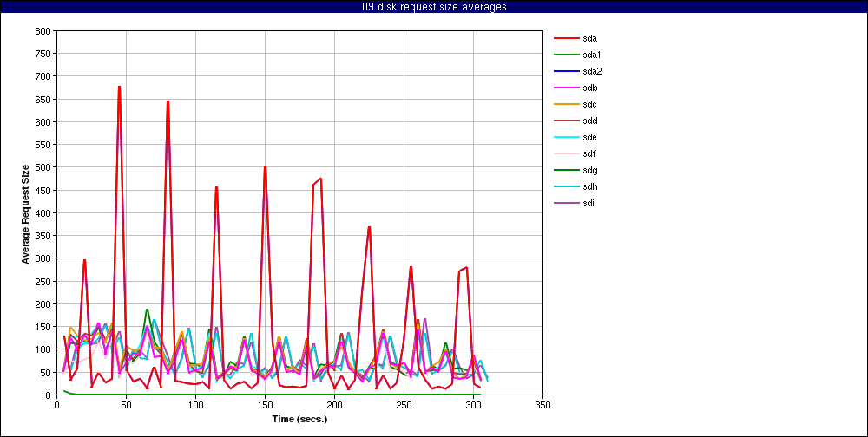
Task: Select the sda2 legend label
Action: [x=592, y=71]
